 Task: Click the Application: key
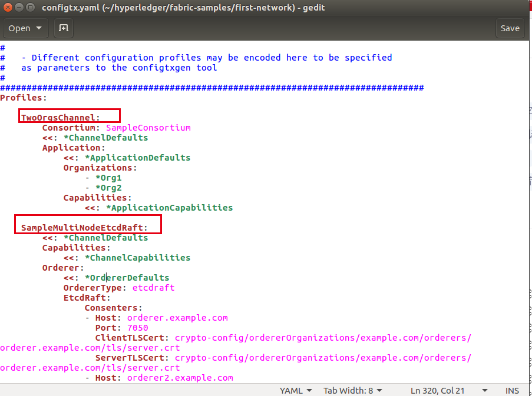pos(74,148)
